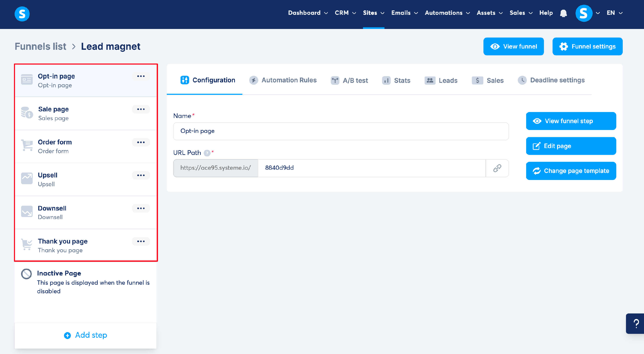Open the floating help widget
644x354 pixels.
point(635,324)
